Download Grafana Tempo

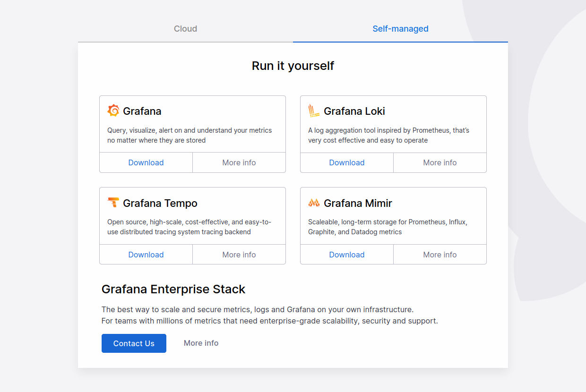[x=146, y=254]
